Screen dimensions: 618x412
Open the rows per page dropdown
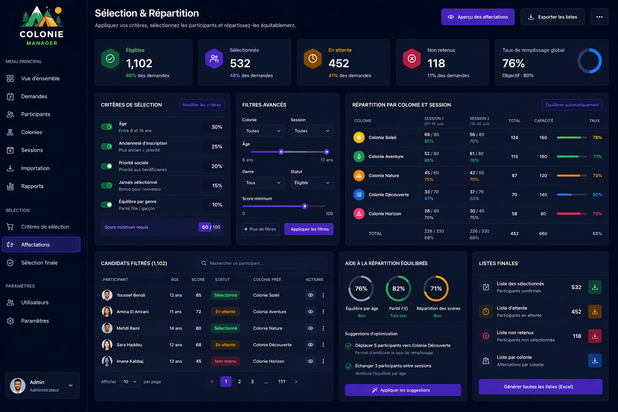tap(130, 382)
